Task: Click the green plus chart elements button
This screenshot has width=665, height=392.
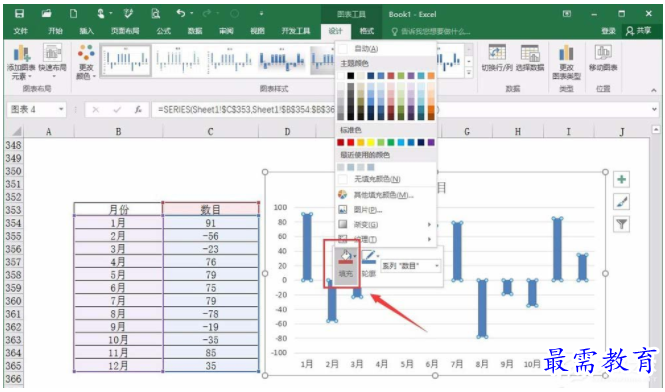Action: coord(621,179)
